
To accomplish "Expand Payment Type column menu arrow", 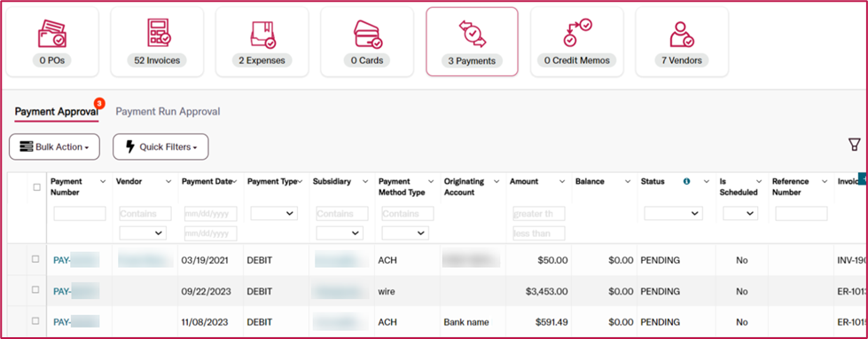I will (x=300, y=182).
